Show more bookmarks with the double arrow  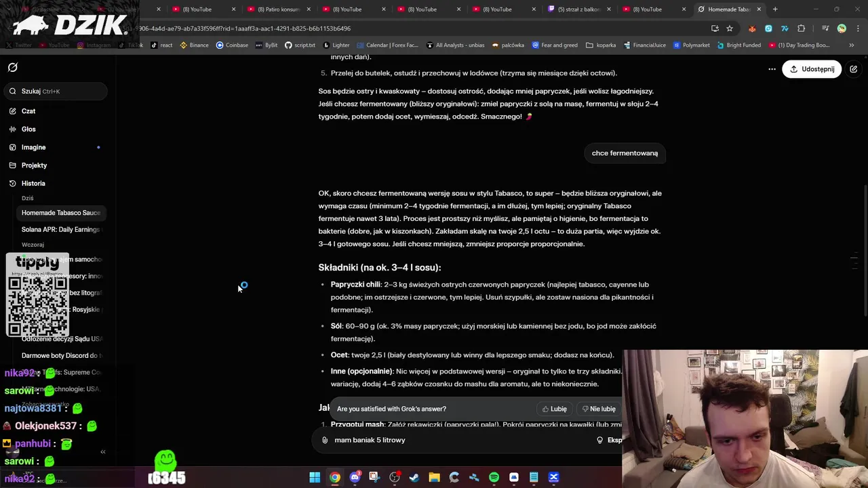tap(852, 45)
